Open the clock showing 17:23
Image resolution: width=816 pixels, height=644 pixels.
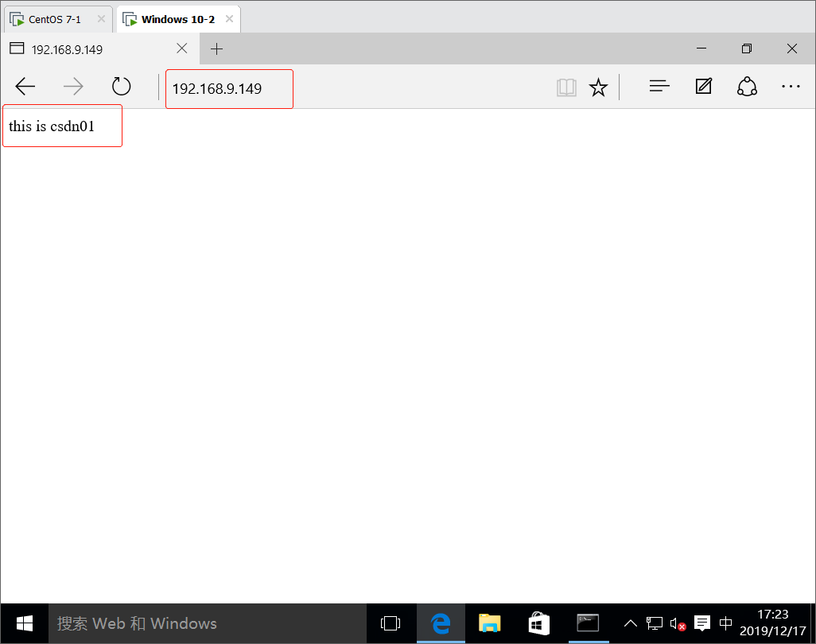(773, 623)
